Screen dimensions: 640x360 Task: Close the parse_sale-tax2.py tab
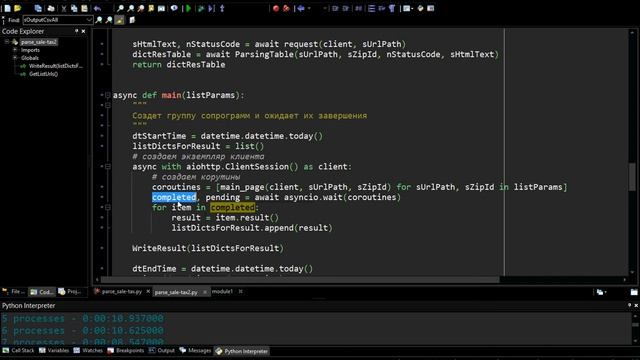[204, 291]
